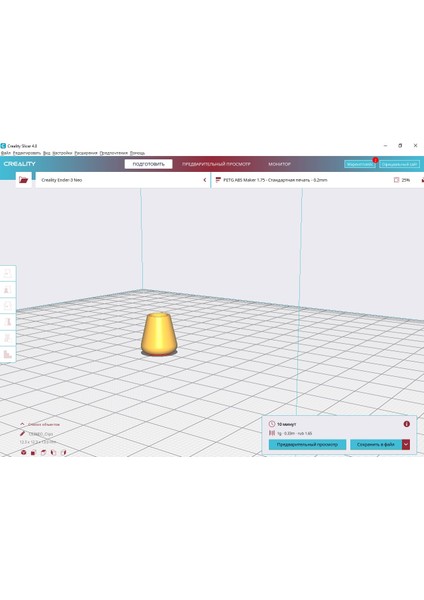
Task: Switch to the 3D view icon
Action: point(24,452)
